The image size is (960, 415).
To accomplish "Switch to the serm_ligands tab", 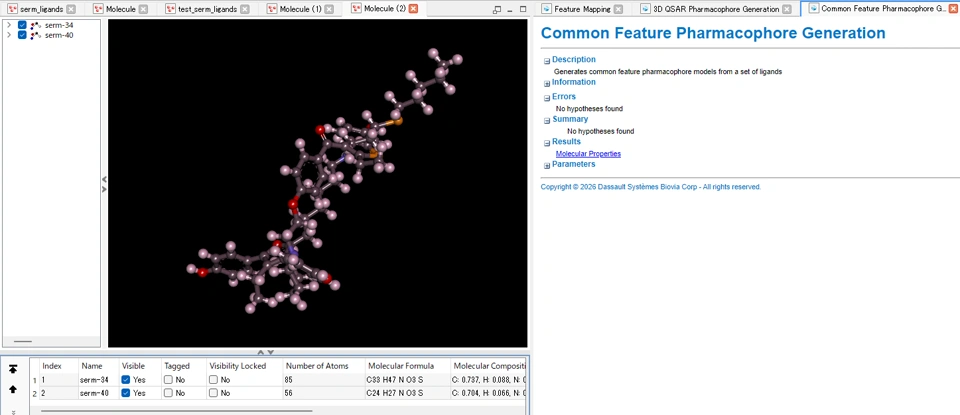I will point(41,9).
